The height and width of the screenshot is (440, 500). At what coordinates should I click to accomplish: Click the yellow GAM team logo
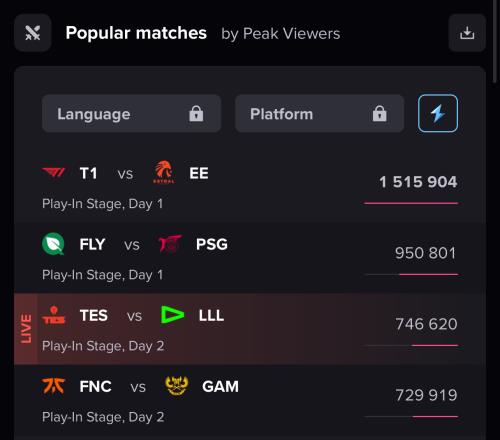(177, 386)
